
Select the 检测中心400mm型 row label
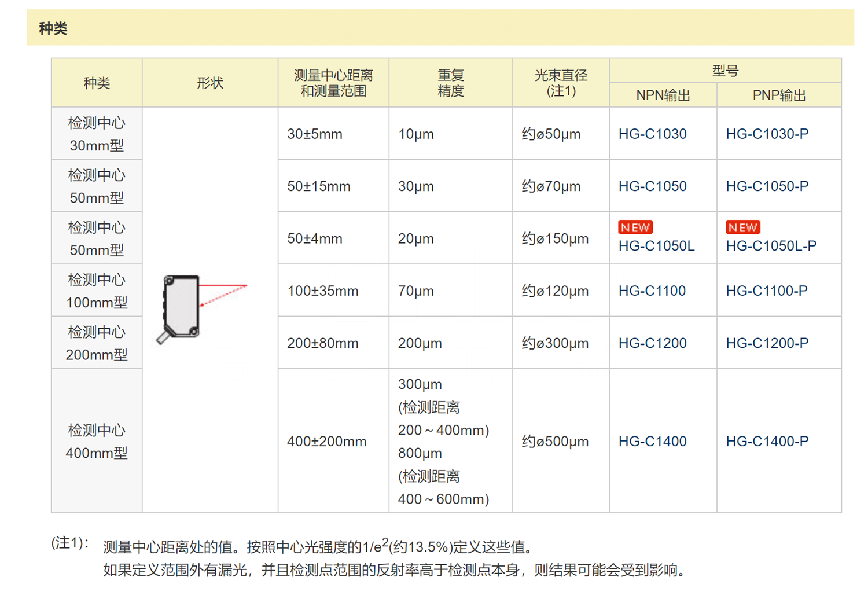pos(97,442)
